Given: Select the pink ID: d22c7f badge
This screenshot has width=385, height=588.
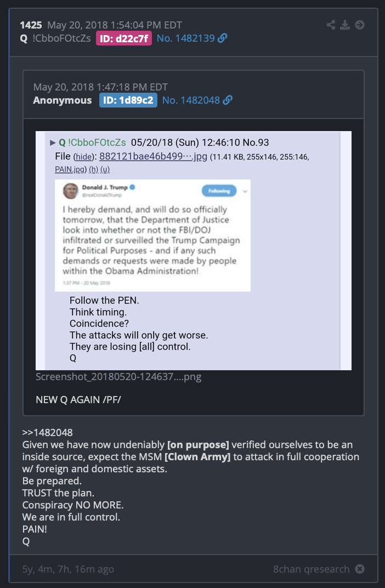Looking at the screenshot, I should point(124,38).
